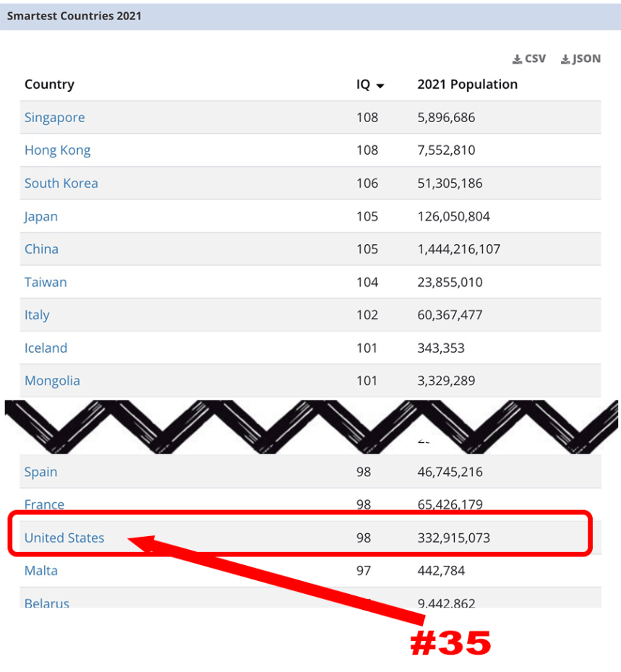
Task: Click the highlighted United States row
Action: (x=64, y=538)
